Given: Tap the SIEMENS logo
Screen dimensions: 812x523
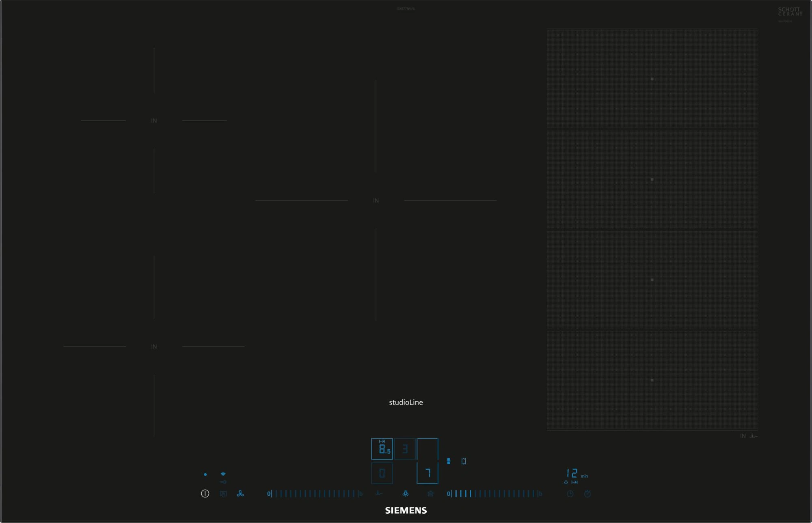Looking at the screenshot, I should (406, 510).
